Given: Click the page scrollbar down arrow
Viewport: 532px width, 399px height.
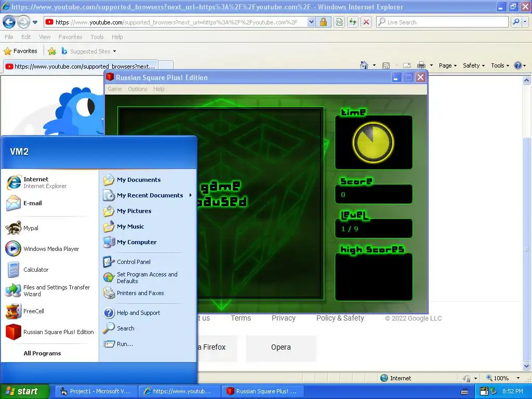Looking at the screenshot, I should (x=527, y=366).
